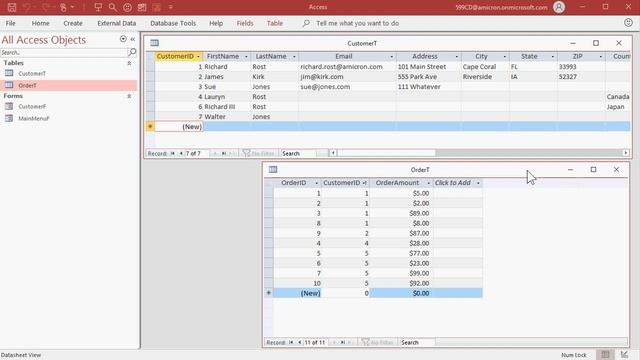Go to last record in OrderT navigator
Viewport: 640px width, 360px height.
click(343, 342)
